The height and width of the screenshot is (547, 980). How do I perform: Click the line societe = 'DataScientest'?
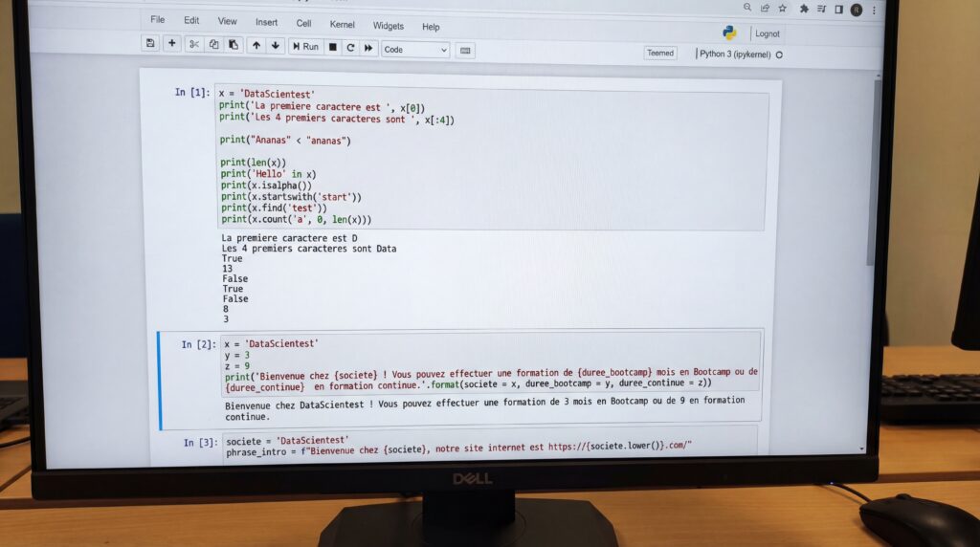tap(287, 441)
